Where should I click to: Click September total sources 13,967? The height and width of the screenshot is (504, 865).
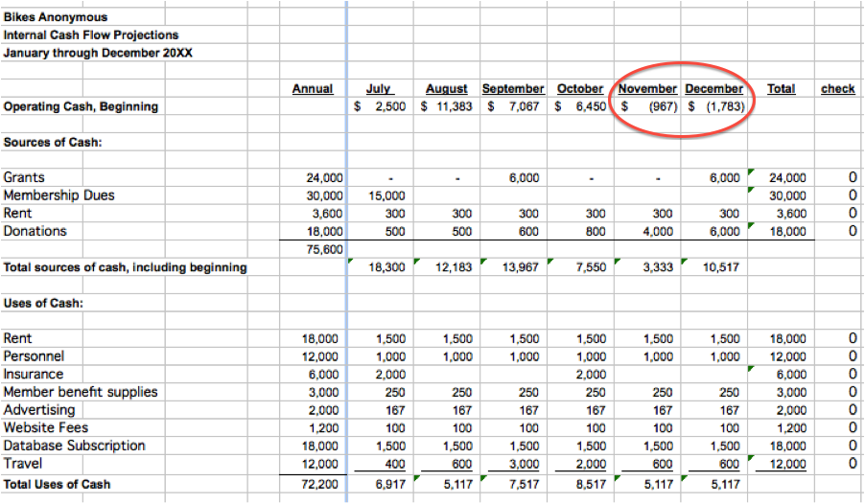[520, 267]
